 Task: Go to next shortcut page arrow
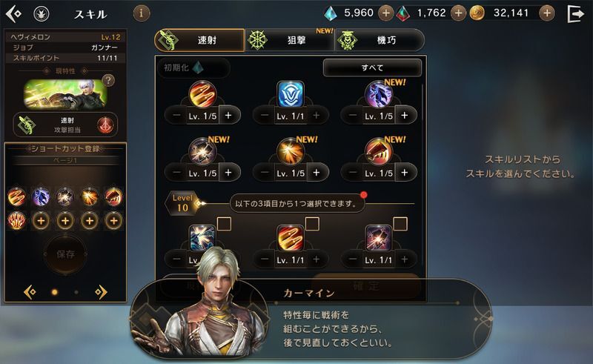pos(101,292)
